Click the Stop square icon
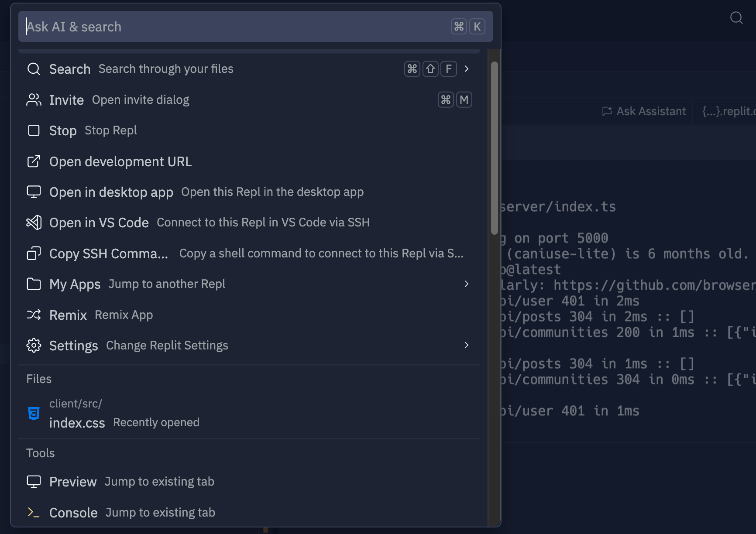The height and width of the screenshot is (534, 756). (x=34, y=130)
